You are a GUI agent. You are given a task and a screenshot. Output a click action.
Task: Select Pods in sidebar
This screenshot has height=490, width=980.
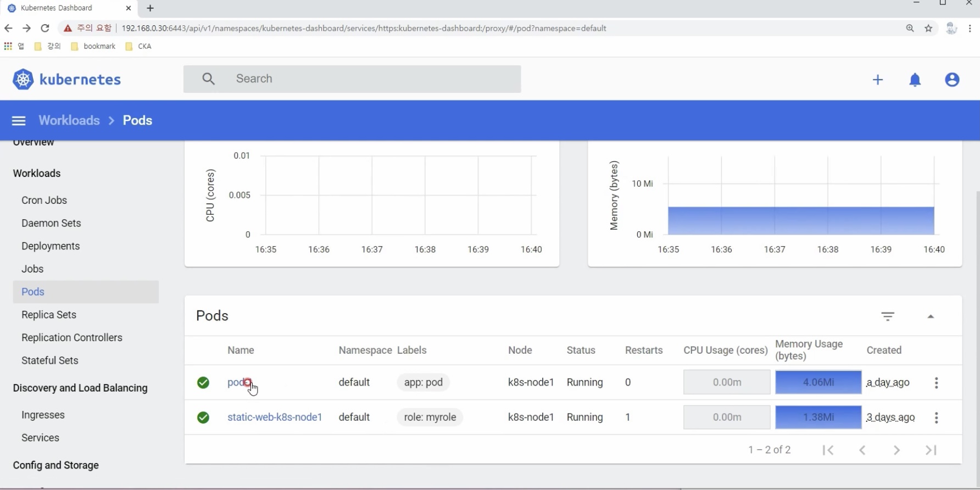(86, 292)
